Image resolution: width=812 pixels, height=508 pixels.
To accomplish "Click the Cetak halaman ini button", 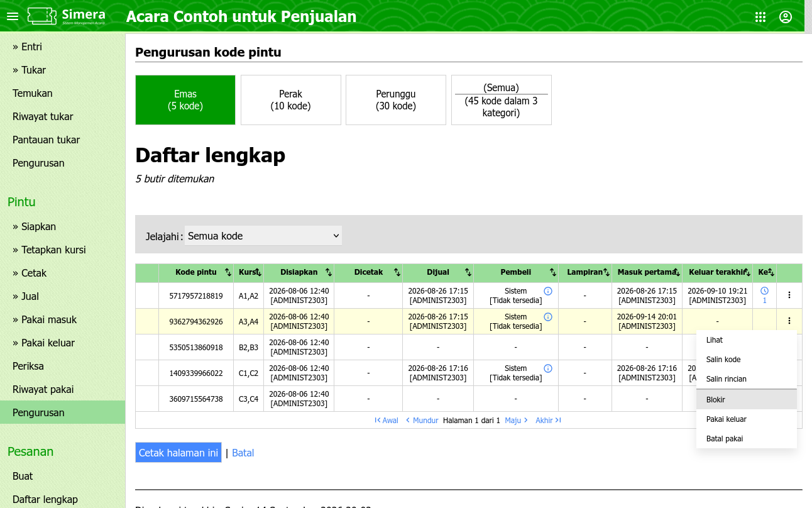I will pos(178,453).
